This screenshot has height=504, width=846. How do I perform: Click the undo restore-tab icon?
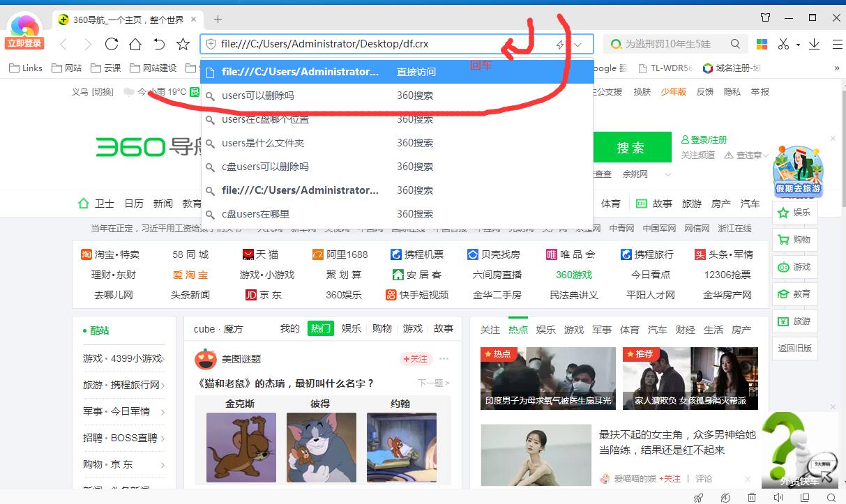point(159,45)
